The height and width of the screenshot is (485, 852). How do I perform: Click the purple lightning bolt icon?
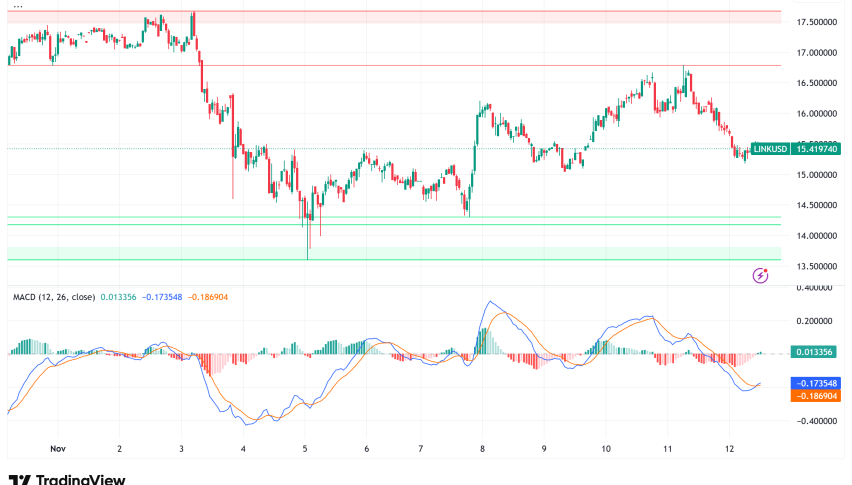(760, 274)
